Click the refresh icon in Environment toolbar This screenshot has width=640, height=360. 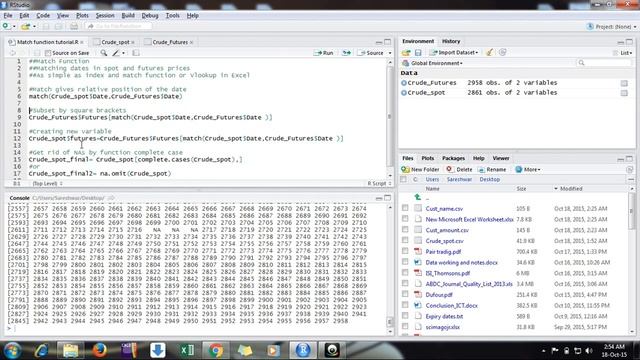(x=502, y=52)
